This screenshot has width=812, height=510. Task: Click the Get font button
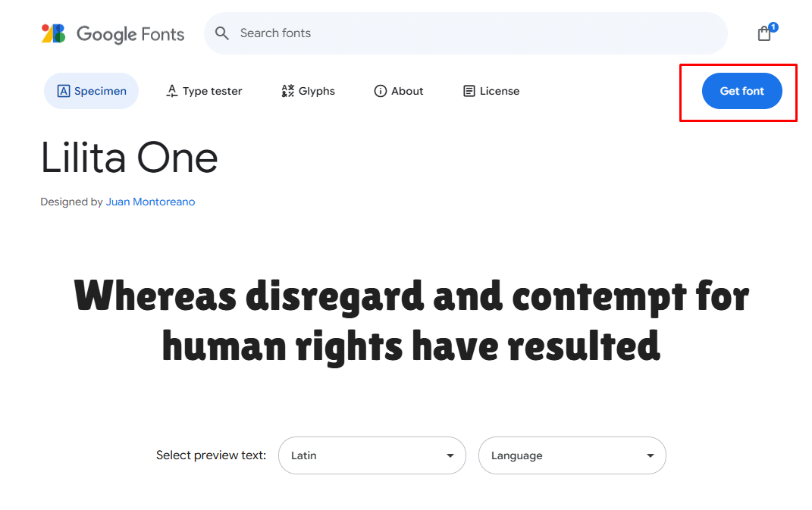741,91
